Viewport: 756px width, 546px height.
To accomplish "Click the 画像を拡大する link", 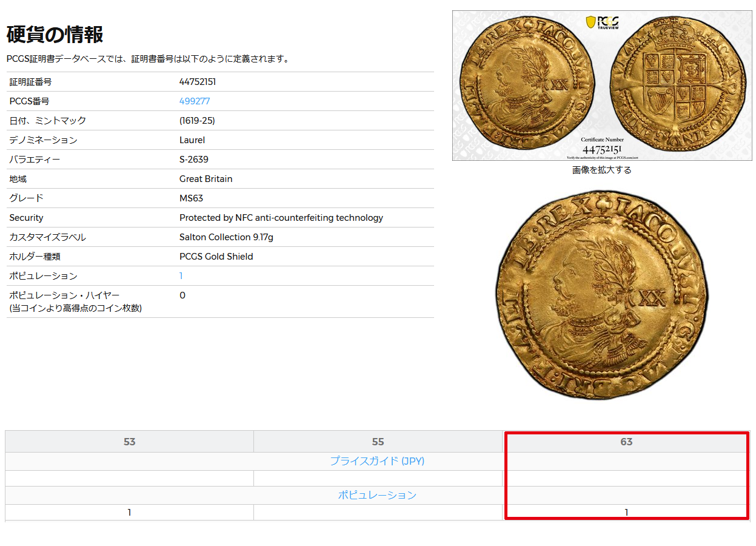I will coord(601,170).
